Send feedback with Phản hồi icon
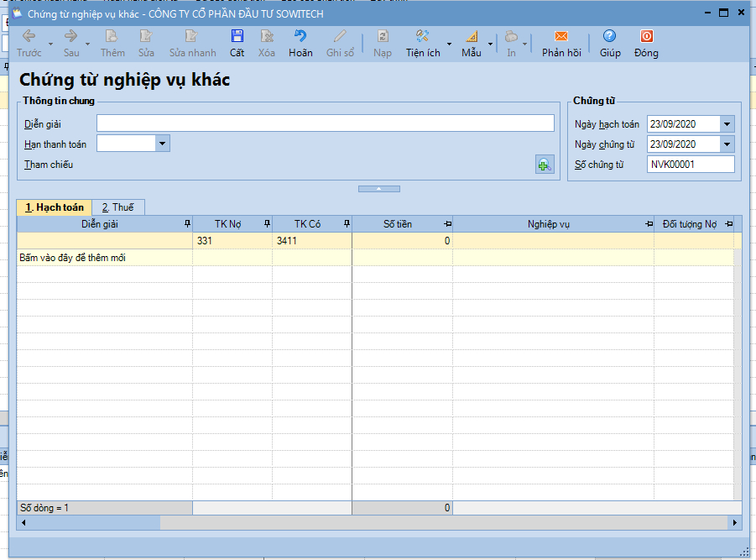Image resolution: width=756 pixels, height=560 pixels. (561, 36)
